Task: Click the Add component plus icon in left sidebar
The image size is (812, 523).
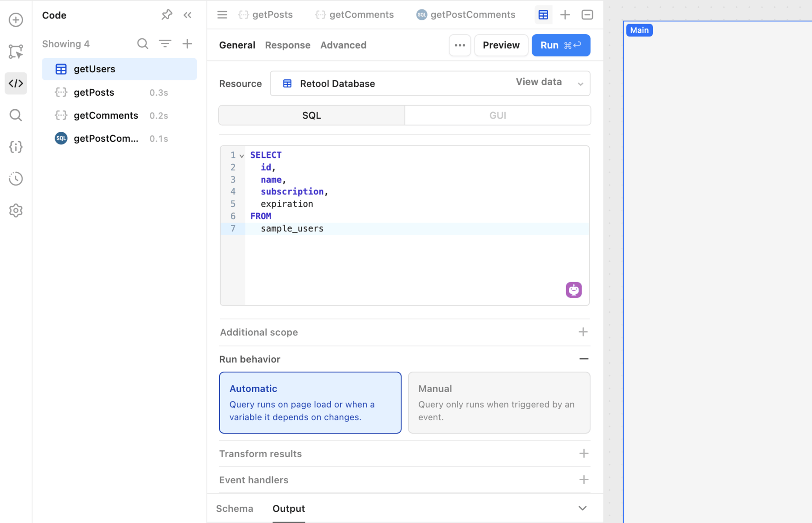Action: point(16,20)
